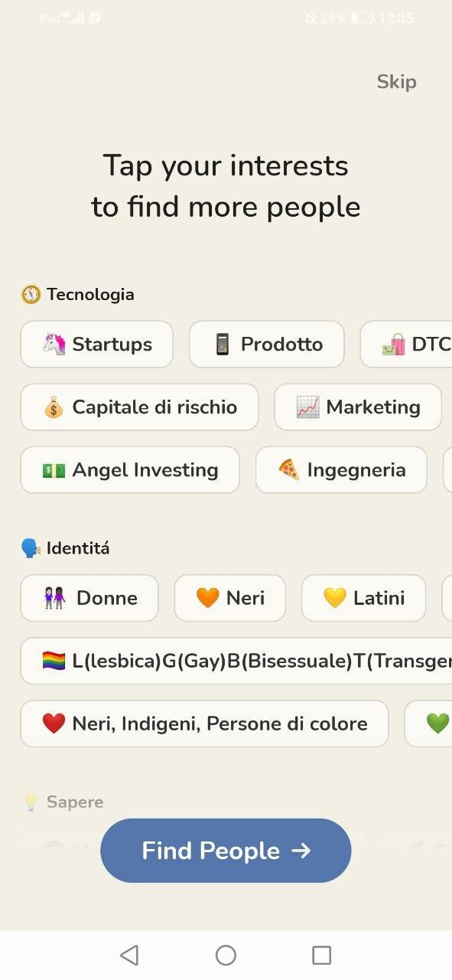The width and height of the screenshot is (452, 980).
Task: Tap the Identitá speaking head icon
Action: pyautogui.click(x=31, y=548)
